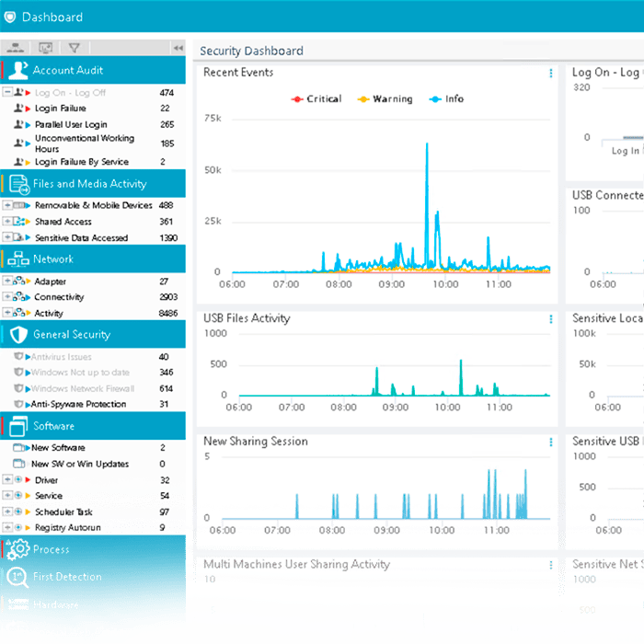Open the filter funnel icon
Image resolution: width=644 pixels, height=644 pixels.
pos(74,48)
